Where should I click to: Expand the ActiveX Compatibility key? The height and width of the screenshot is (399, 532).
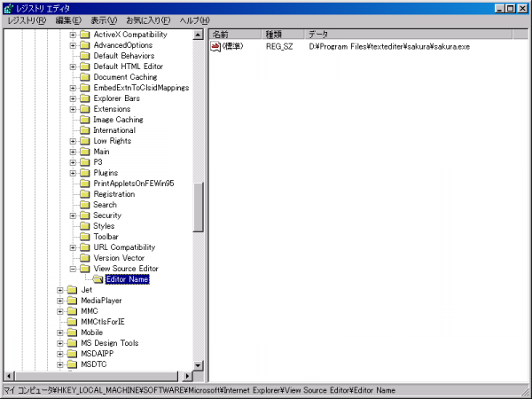[x=73, y=35]
